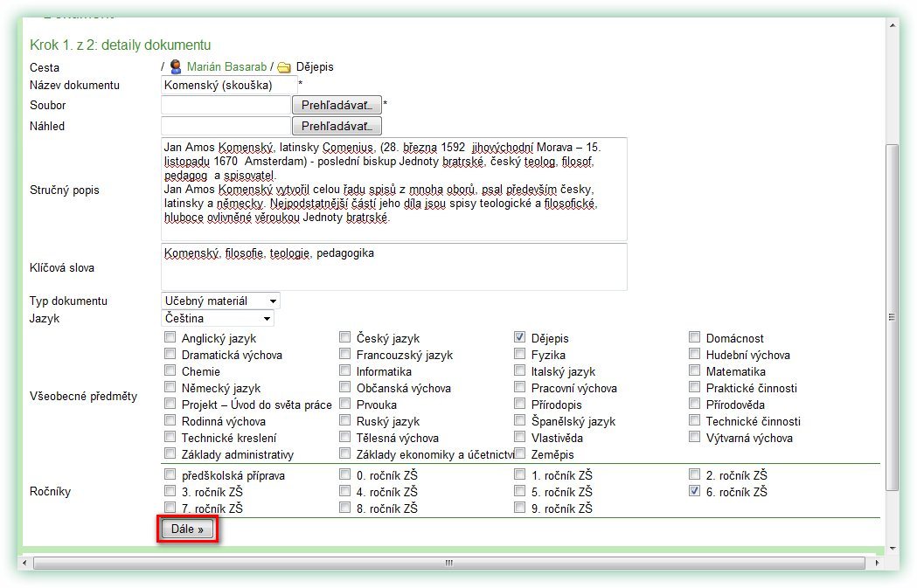This screenshot has height=588, width=917.
Task: Check the 7. ročník ZŠ checkbox
Action: click(x=170, y=508)
